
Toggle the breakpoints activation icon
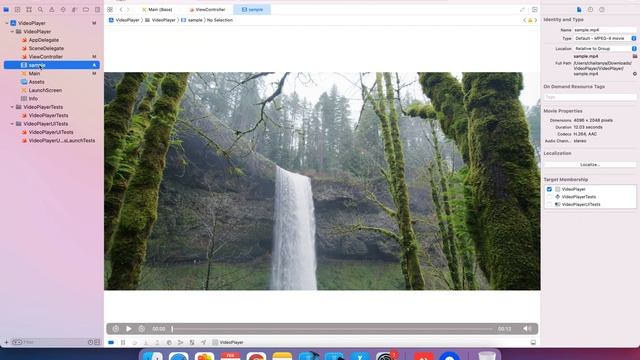[x=111, y=342]
